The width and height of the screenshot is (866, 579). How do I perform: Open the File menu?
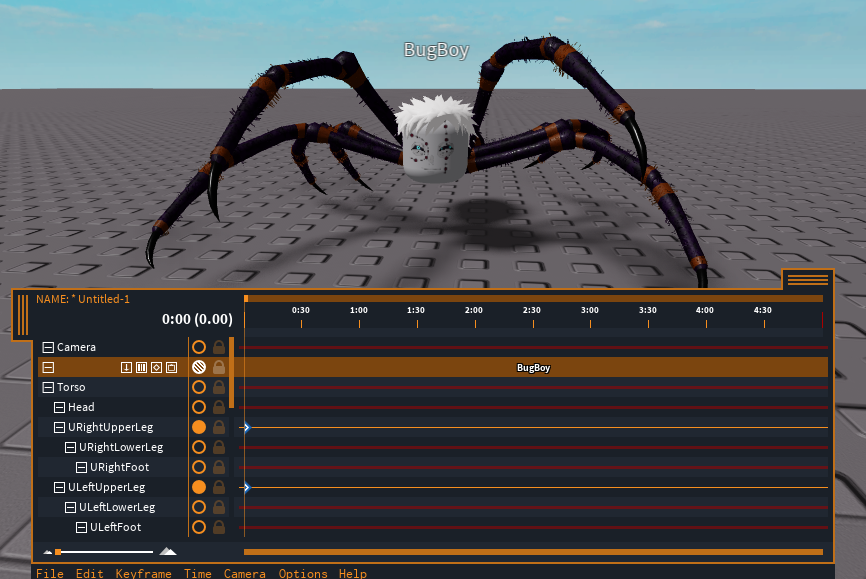pyautogui.click(x=50, y=573)
